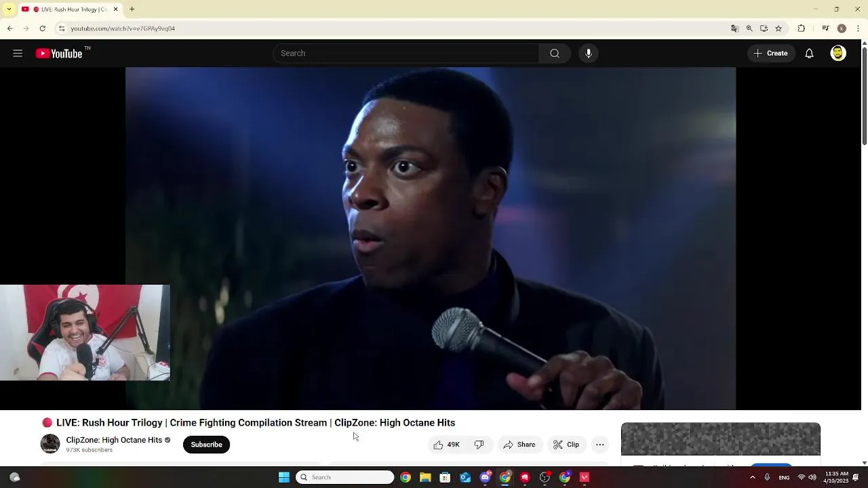The height and width of the screenshot is (488, 868).
Task: Open the Windows Start menu
Action: click(284, 477)
